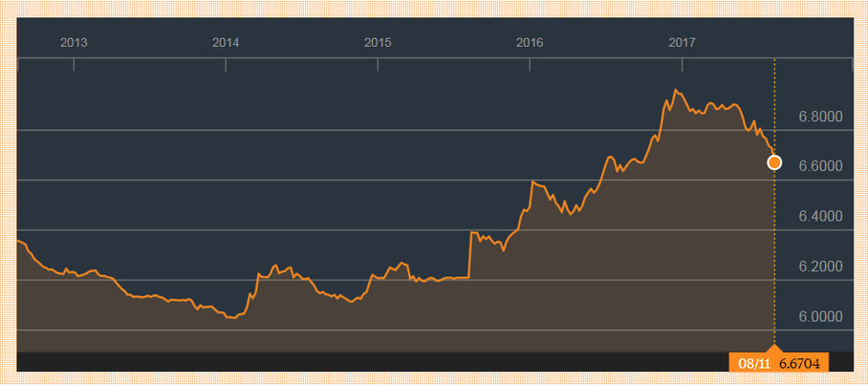Click the orange data point marker on the line
The height and width of the screenshot is (385, 868).
coord(774,163)
